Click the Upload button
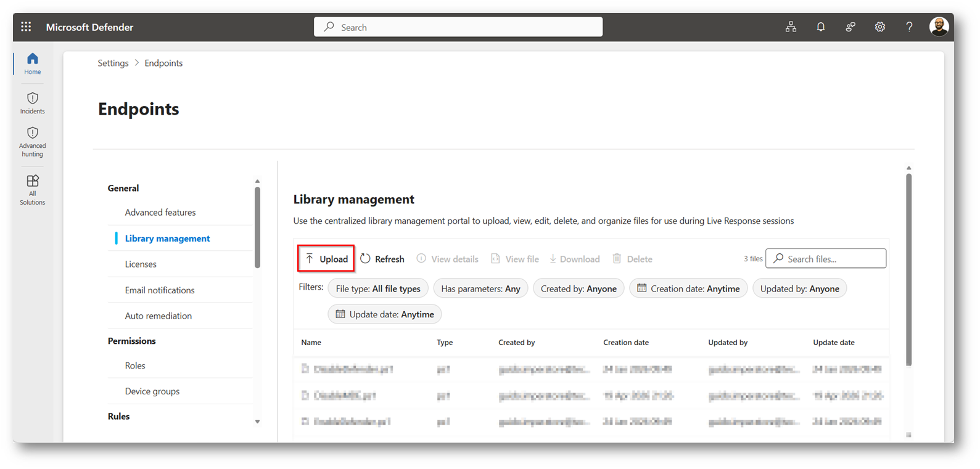This screenshot has height=469, width=980. (x=326, y=259)
